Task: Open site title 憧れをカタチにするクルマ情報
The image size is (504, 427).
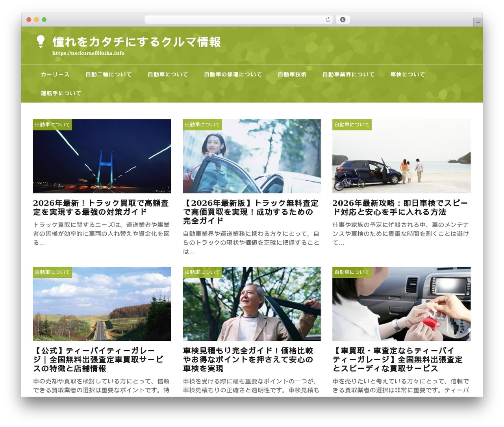Action: 137,42
